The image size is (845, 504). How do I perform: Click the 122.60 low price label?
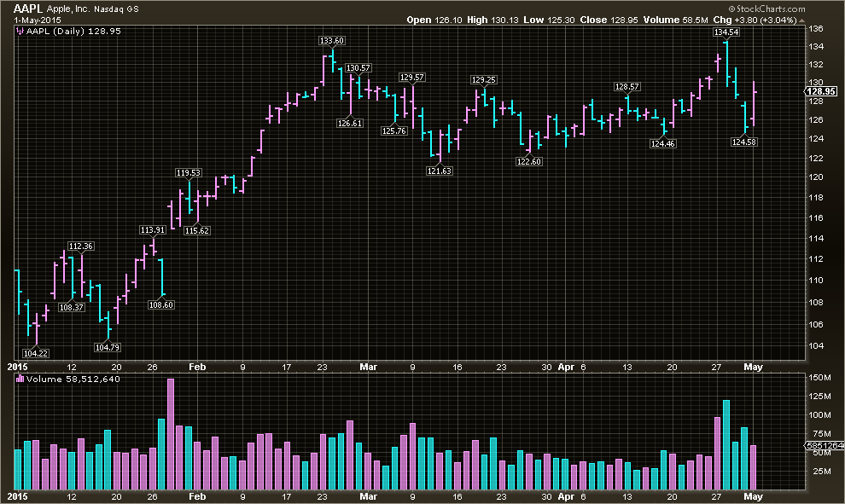529,162
